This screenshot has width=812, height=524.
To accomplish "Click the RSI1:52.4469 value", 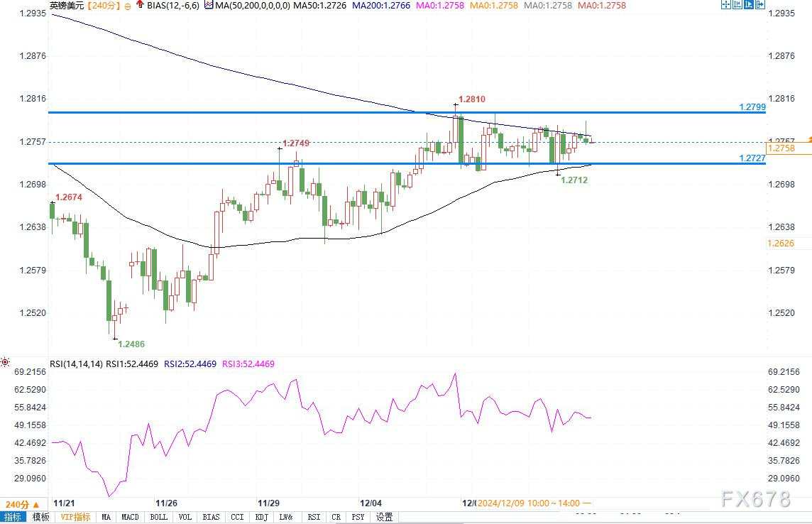I will (132, 364).
